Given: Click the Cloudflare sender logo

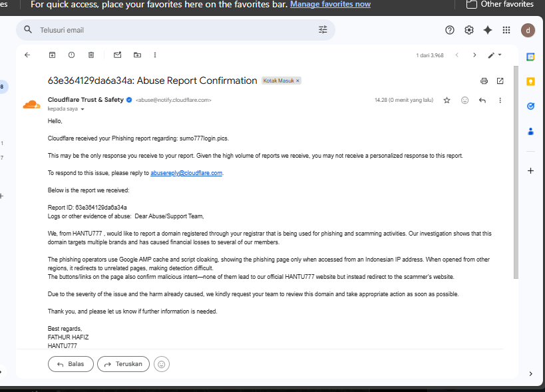Looking at the screenshot, I should coord(32,104).
